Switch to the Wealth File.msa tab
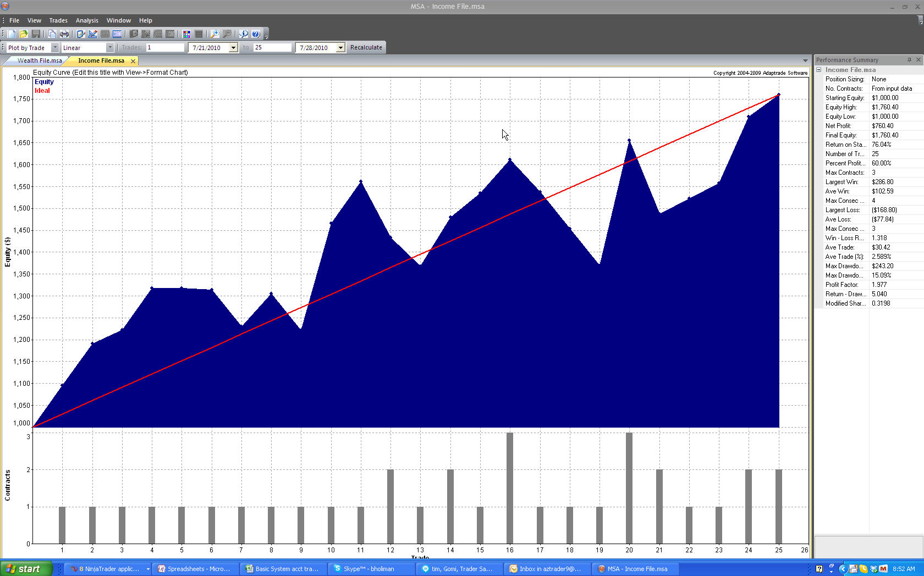This screenshot has height=576, width=924. (x=40, y=60)
